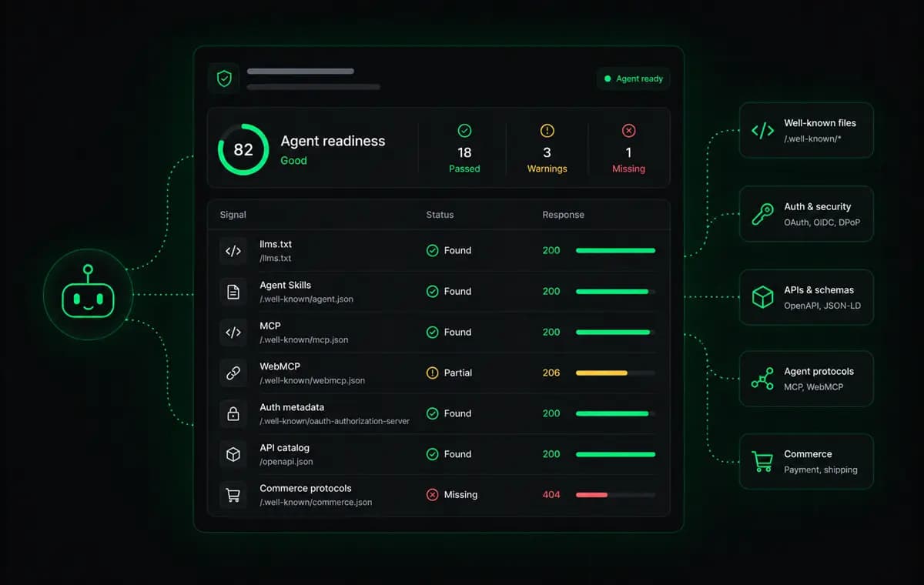Click the WebMCP link icon in table
The image size is (924, 585).
[233, 373]
